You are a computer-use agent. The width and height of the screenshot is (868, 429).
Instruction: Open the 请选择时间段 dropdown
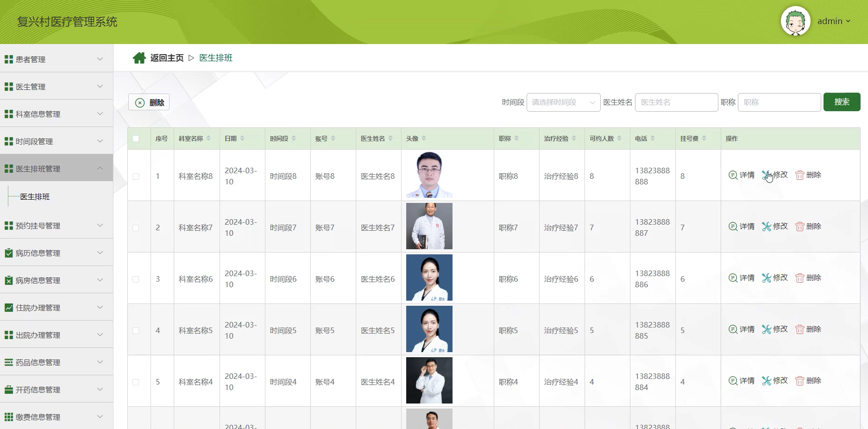(x=563, y=102)
